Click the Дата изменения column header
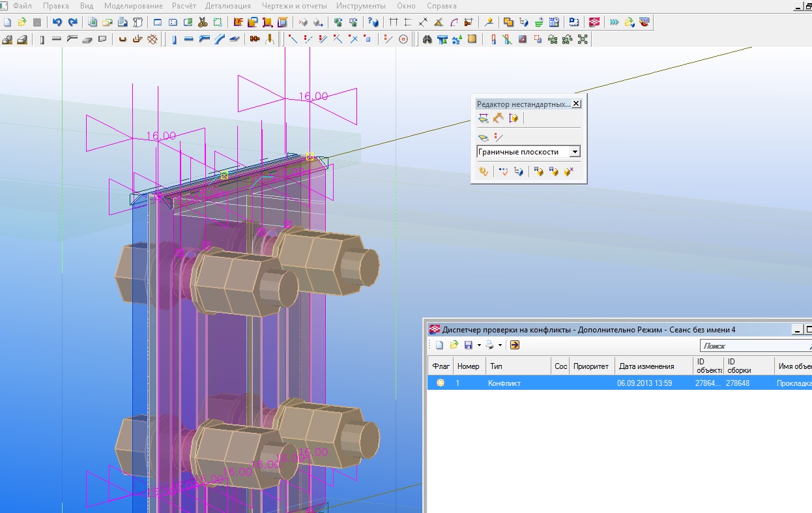This screenshot has height=513, width=812. click(646, 366)
